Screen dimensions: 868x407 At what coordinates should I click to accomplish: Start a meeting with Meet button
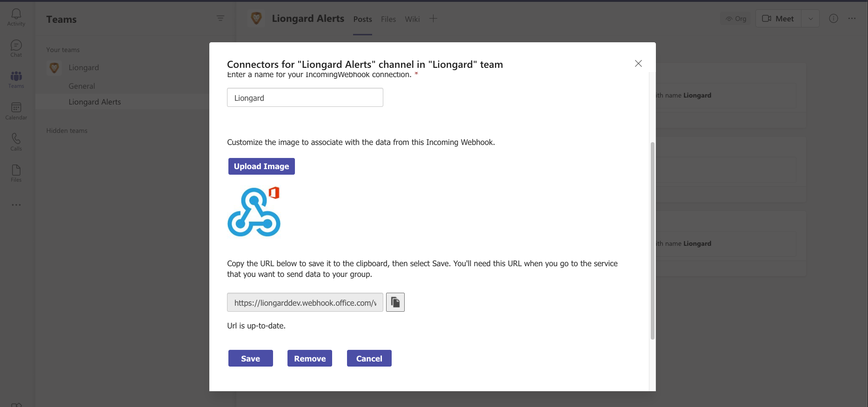coord(778,19)
